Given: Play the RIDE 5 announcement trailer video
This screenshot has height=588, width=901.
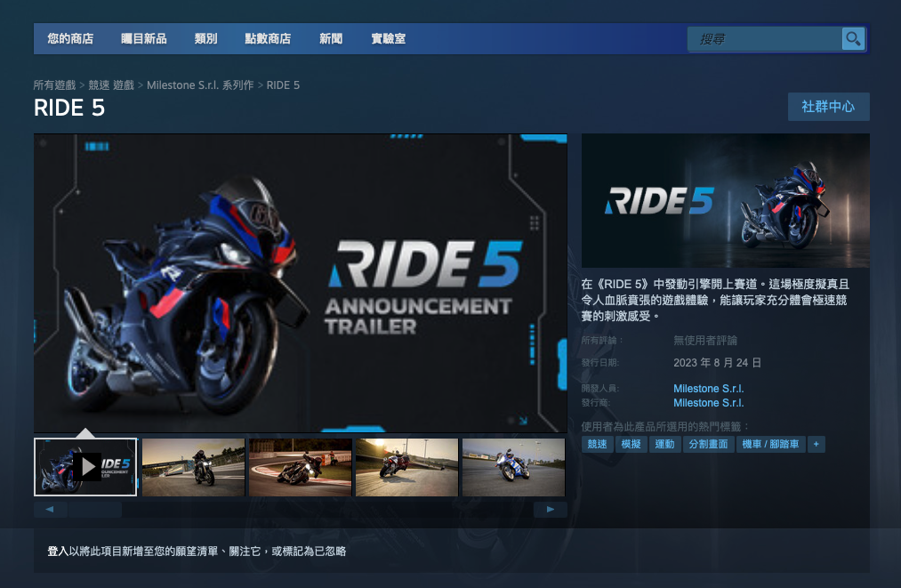Looking at the screenshot, I should click(301, 284).
